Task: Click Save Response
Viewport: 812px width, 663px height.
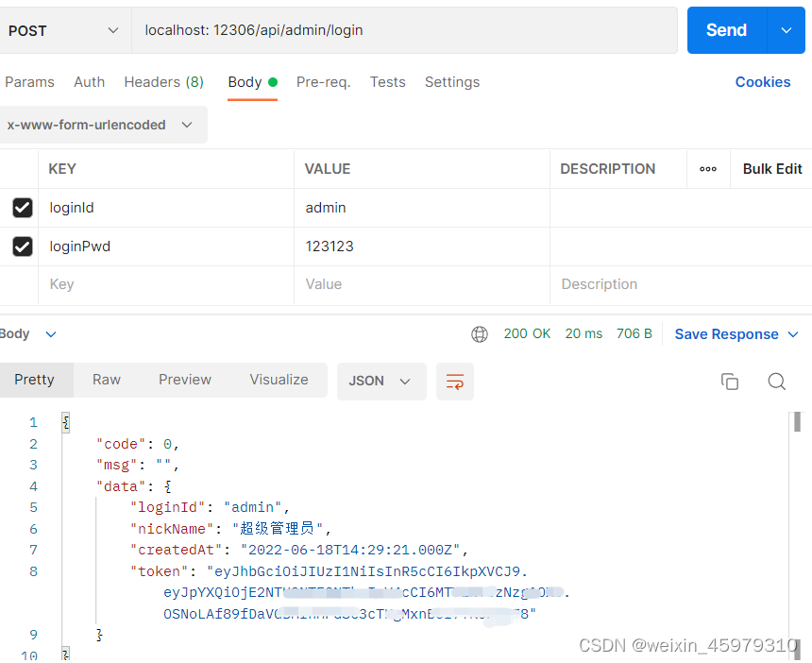Action: coord(726,334)
